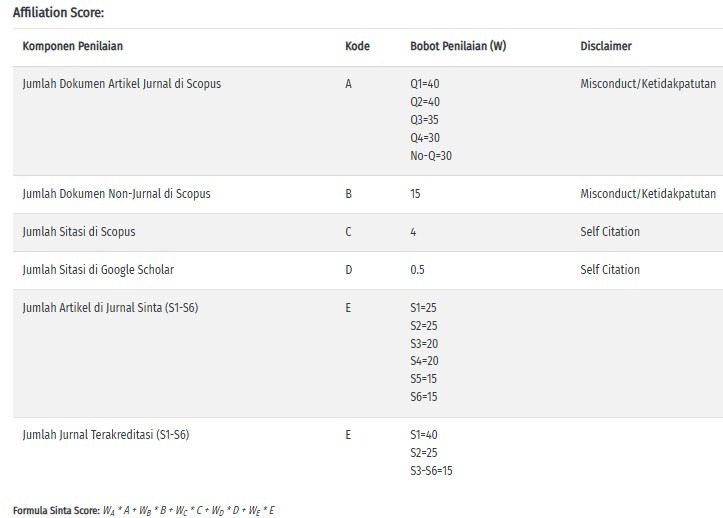The width and height of the screenshot is (723, 518).
Task: Click Jumlah Artikel di Jurnal Sinta (S1-S6)
Action: coord(110,308)
